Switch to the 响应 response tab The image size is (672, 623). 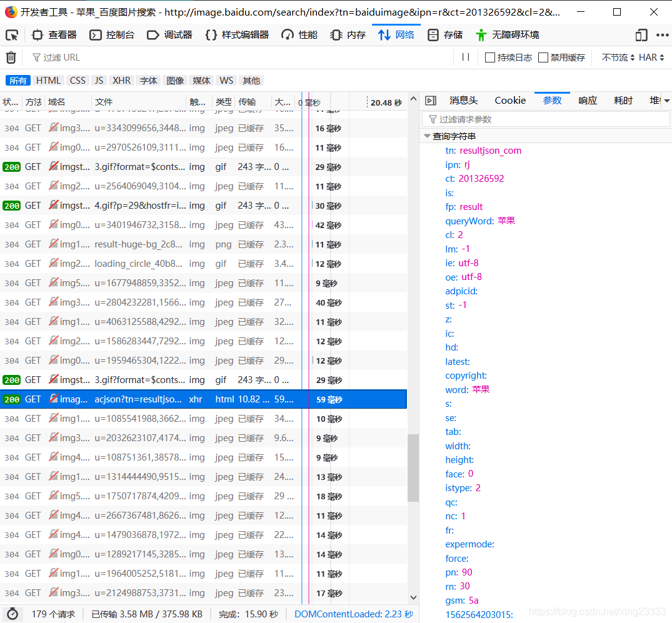point(588,100)
